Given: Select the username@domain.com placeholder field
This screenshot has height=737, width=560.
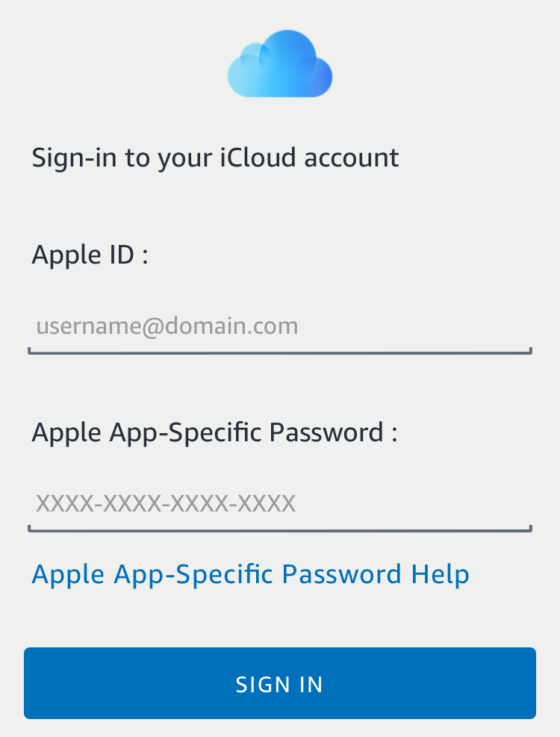Looking at the screenshot, I should pos(167,327).
